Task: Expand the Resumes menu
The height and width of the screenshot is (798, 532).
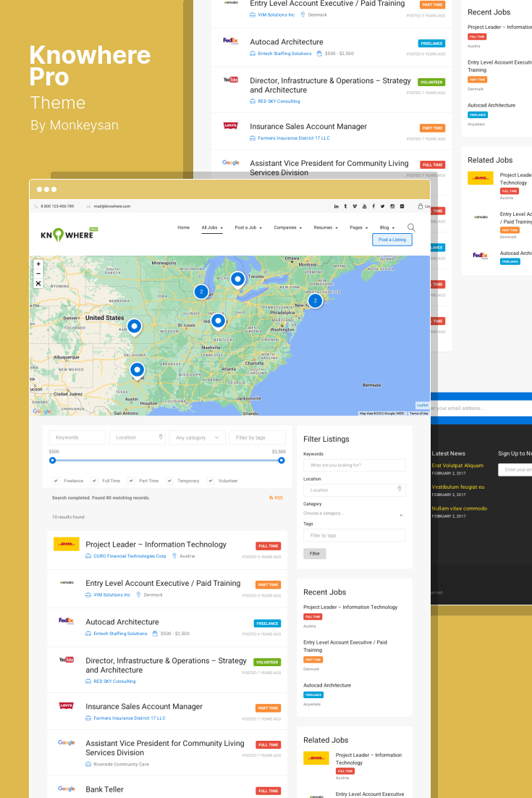Action: coord(326,227)
